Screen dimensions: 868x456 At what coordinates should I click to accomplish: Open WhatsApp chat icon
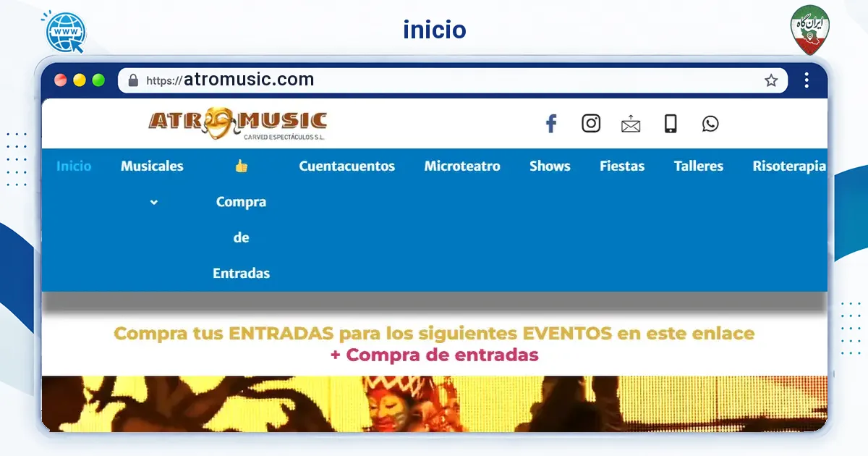710,124
